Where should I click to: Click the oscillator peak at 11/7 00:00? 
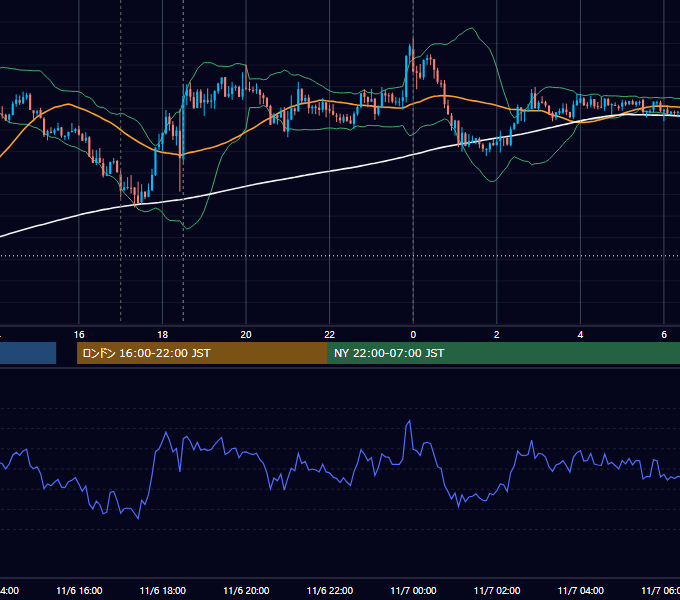click(409, 421)
